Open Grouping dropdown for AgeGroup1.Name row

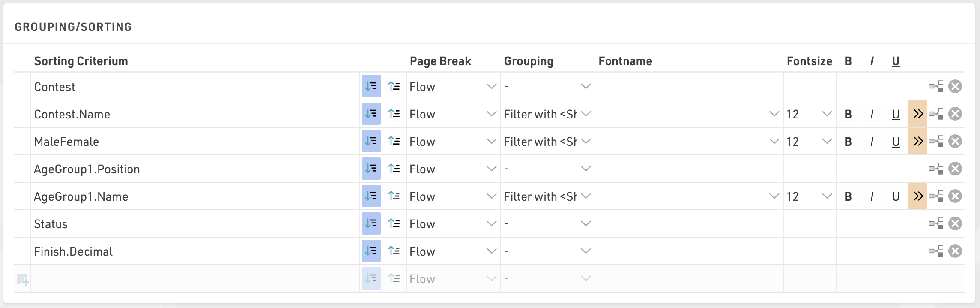tap(547, 196)
